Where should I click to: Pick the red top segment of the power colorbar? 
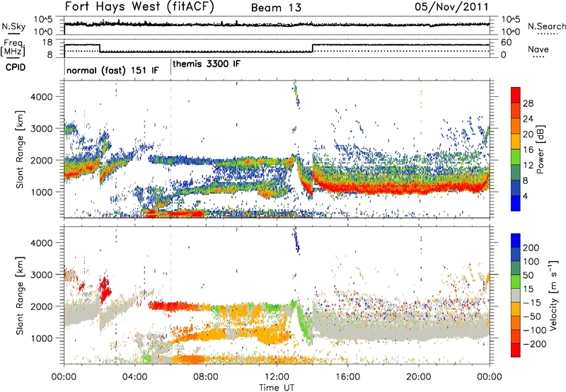click(516, 96)
